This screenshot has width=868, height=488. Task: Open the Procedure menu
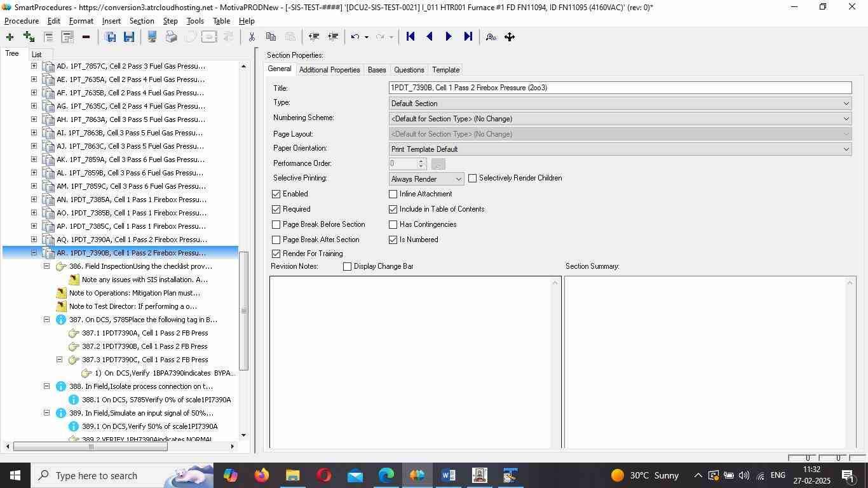[x=22, y=21]
